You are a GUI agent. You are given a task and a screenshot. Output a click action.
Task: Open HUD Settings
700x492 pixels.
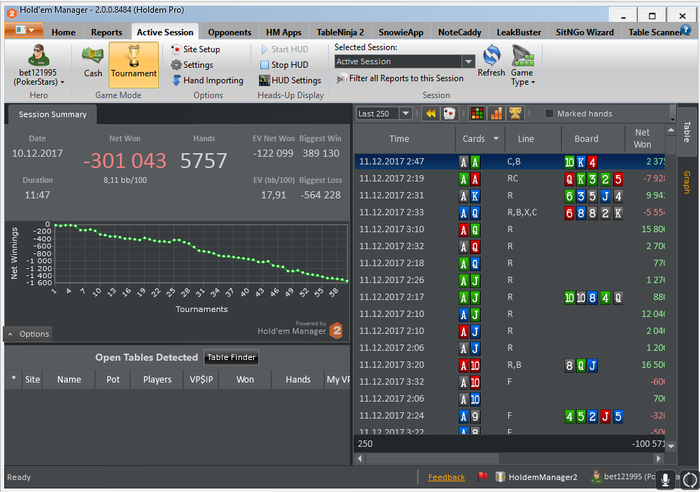(x=290, y=80)
